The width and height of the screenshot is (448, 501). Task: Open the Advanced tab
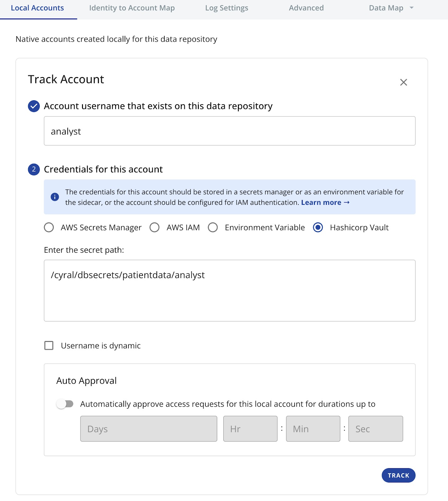(306, 8)
